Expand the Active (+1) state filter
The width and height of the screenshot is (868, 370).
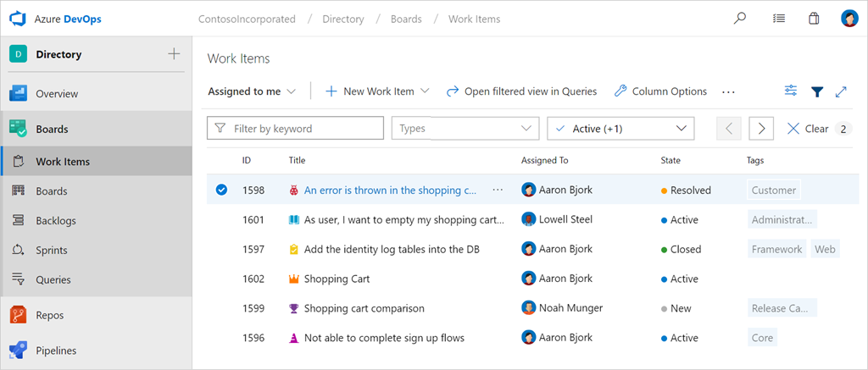[620, 129]
